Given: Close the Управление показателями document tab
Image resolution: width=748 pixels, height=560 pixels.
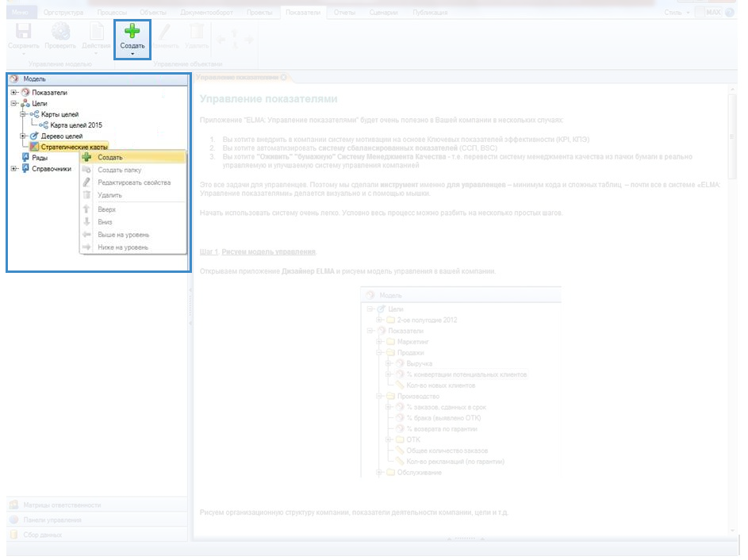Looking at the screenshot, I should pos(284,78).
